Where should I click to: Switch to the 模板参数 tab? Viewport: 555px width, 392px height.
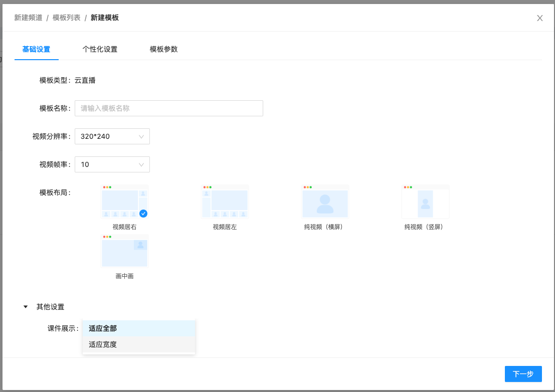tap(163, 49)
